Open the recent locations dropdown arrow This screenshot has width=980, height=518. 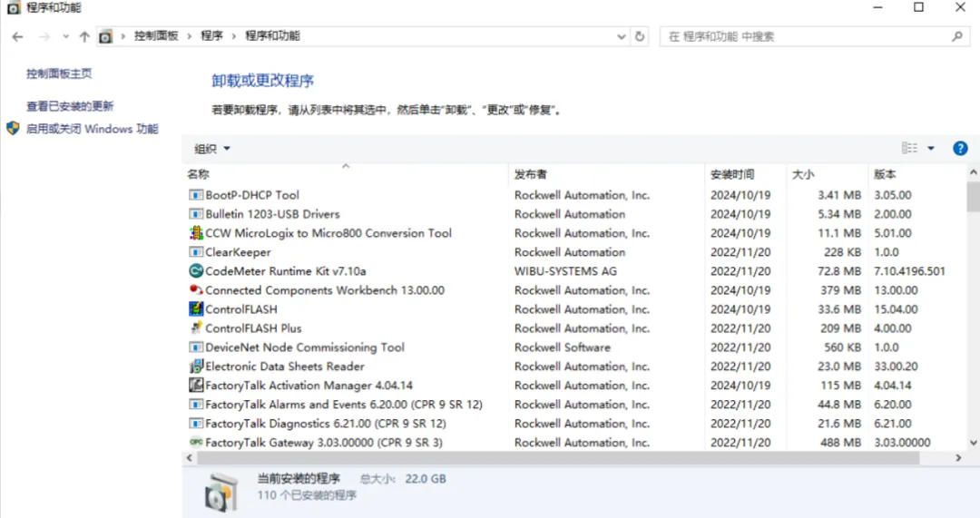pyautogui.click(x=65, y=37)
